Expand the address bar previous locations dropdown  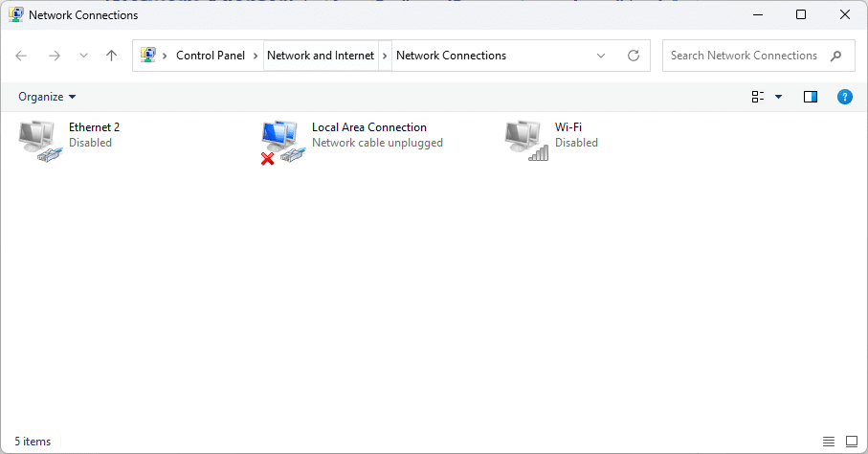coord(601,56)
